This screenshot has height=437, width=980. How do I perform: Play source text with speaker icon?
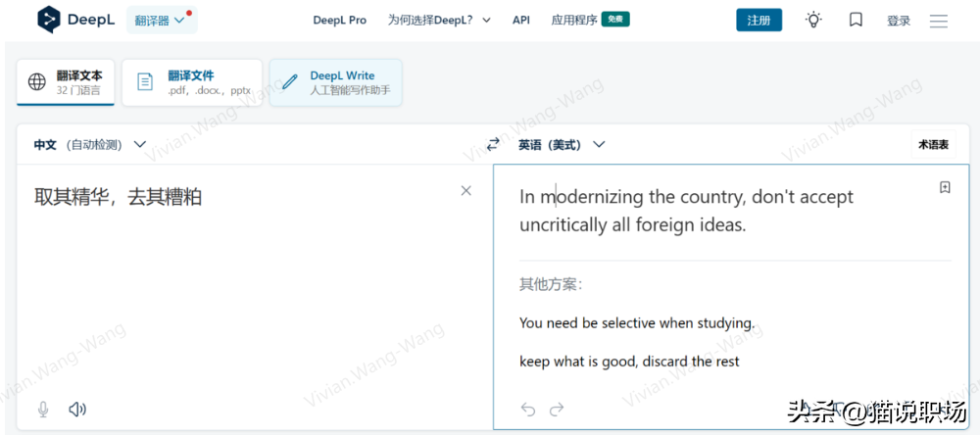pyautogui.click(x=76, y=410)
